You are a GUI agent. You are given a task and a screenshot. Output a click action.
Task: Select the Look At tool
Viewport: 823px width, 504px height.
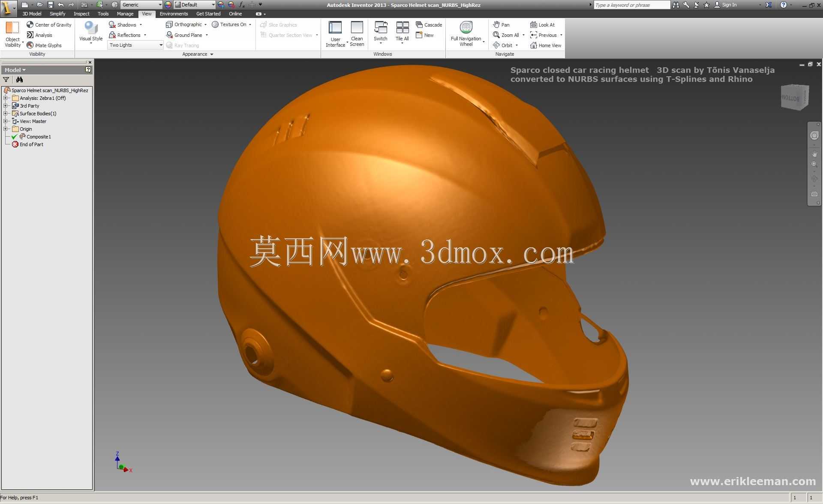click(542, 25)
